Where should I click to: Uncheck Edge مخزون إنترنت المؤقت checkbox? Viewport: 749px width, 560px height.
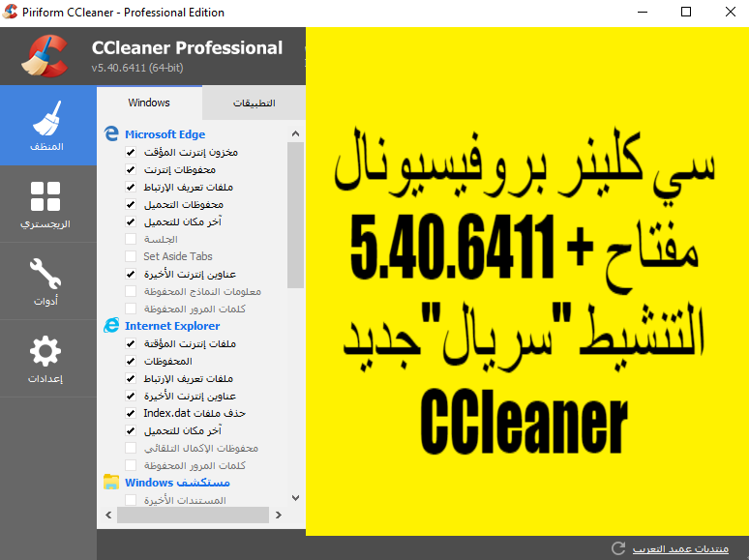131,152
